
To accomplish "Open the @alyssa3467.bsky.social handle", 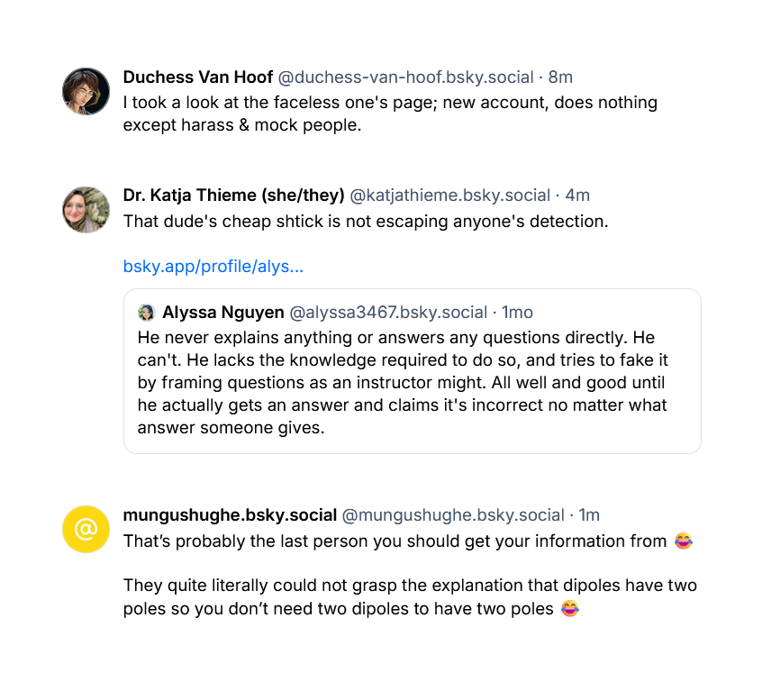I will tap(388, 313).
